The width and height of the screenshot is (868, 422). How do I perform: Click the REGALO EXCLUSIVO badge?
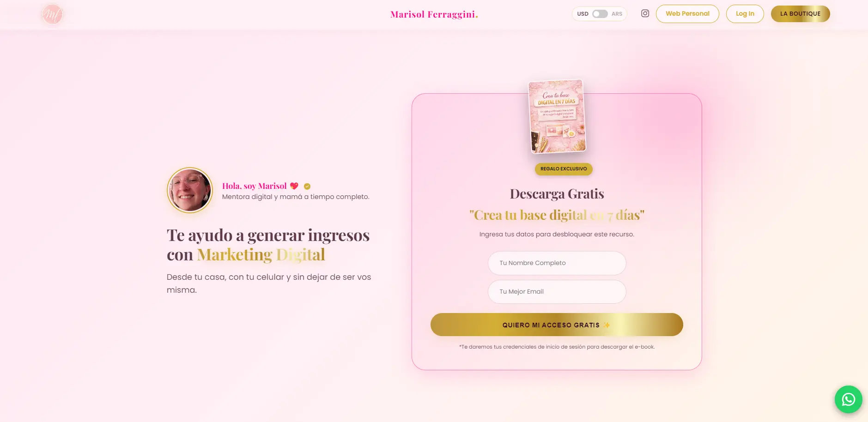coord(564,169)
